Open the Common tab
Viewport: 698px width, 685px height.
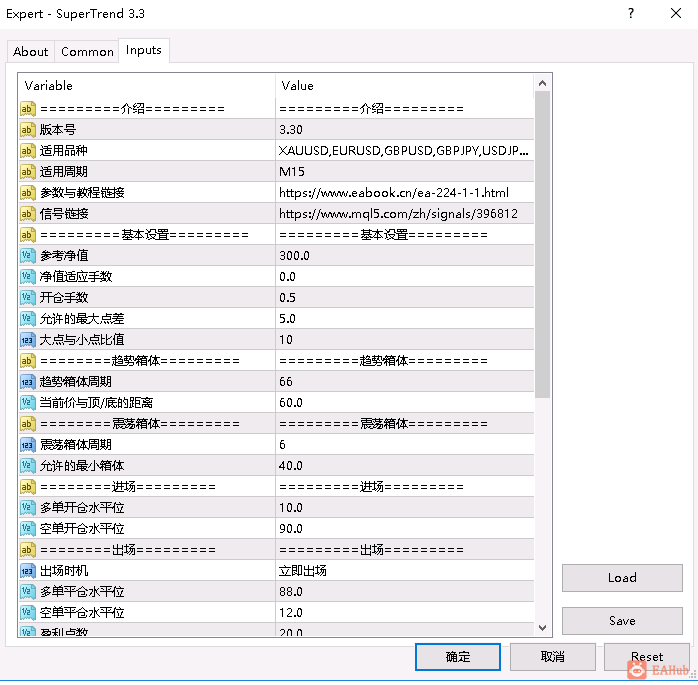click(87, 52)
